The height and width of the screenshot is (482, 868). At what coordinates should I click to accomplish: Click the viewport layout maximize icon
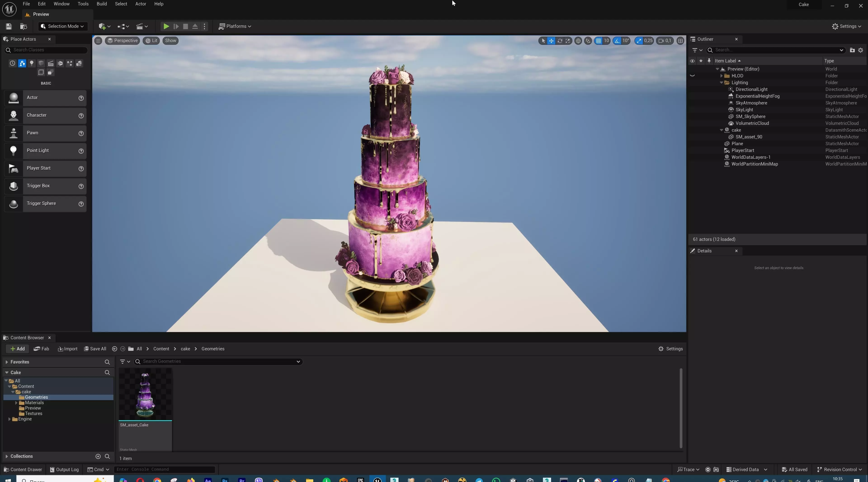(680, 41)
